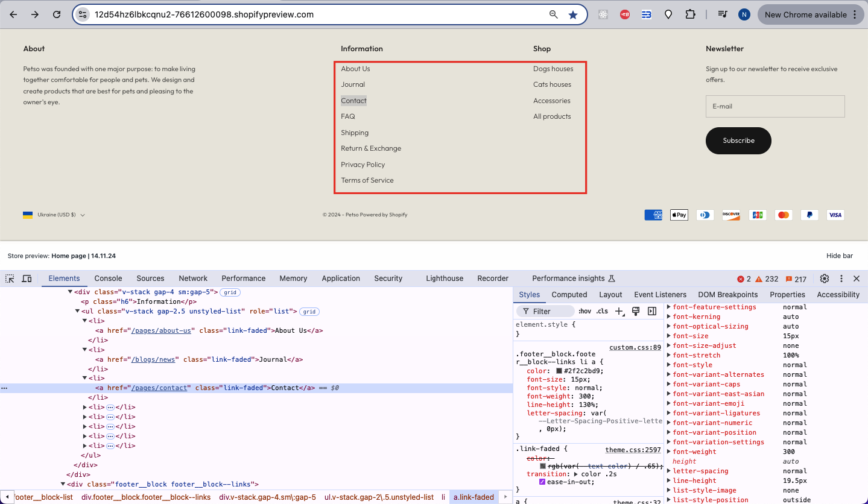The height and width of the screenshot is (504, 868).
Task: Open the custom.css:89 source link
Action: tap(635, 347)
